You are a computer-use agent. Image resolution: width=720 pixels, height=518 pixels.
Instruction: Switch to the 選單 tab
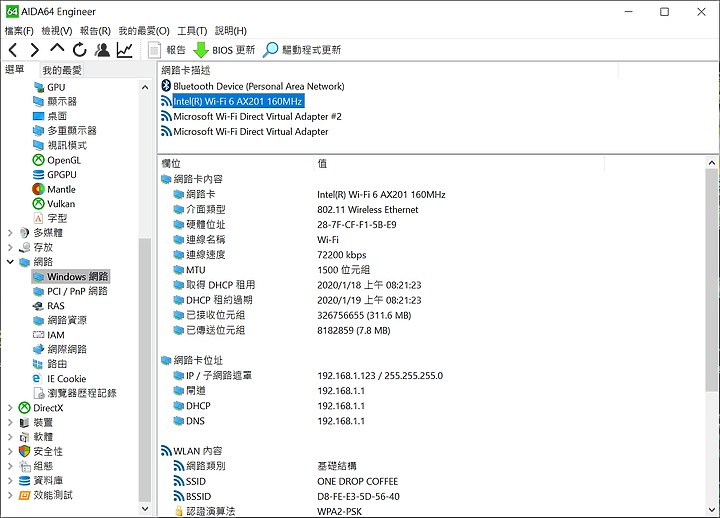tap(14, 69)
